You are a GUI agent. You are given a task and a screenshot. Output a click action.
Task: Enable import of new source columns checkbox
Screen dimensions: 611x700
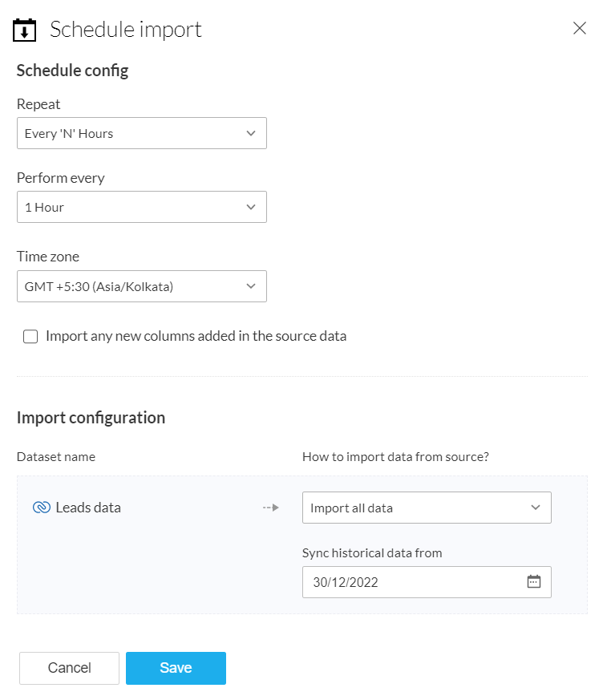30,337
